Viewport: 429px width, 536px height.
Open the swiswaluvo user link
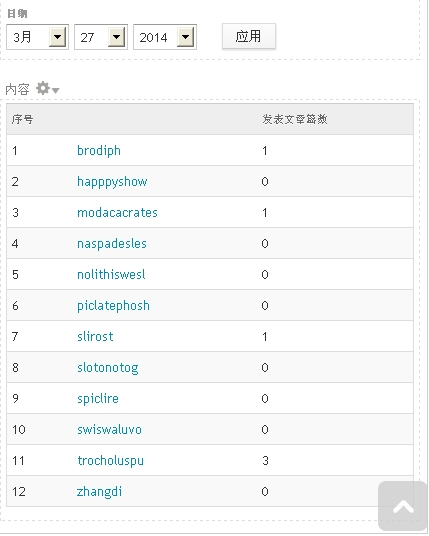(x=109, y=430)
